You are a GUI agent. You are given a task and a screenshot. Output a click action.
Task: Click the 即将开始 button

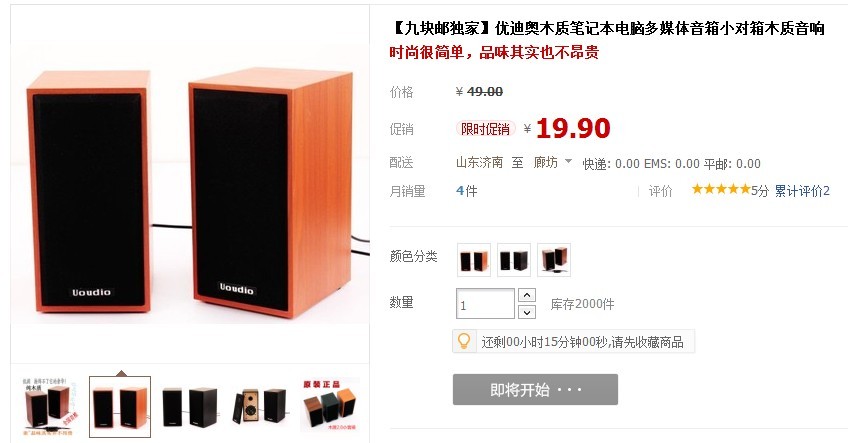[535, 389]
